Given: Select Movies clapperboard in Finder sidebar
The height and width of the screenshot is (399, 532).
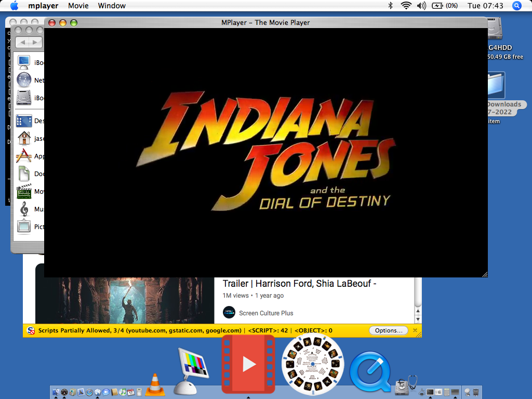Looking at the screenshot, I should [24, 191].
